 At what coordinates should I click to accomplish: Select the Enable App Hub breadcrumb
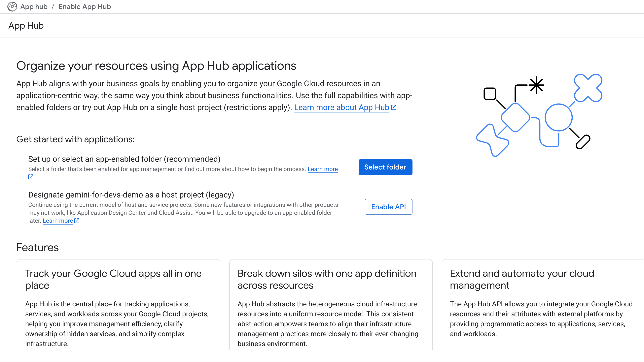[85, 7]
